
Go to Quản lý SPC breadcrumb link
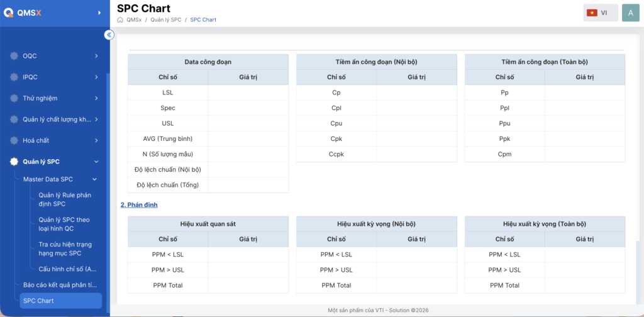click(x=165, y=19)
